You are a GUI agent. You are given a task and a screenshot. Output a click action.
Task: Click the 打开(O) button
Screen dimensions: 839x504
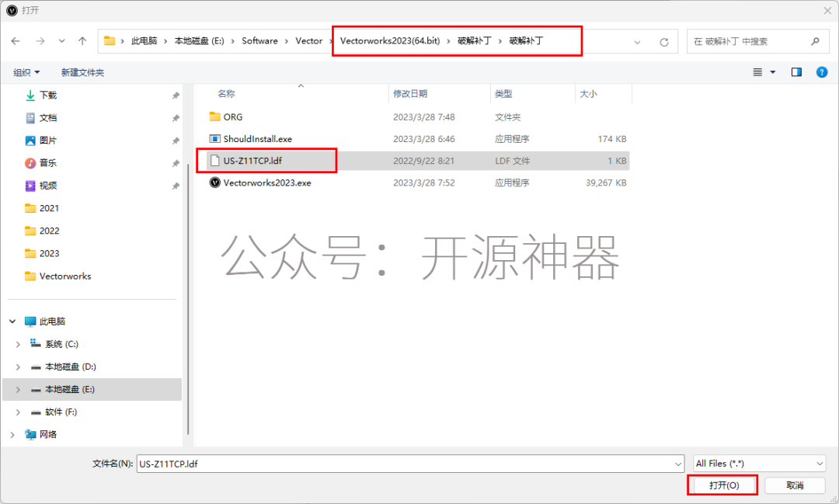click(x=724, y=485)
